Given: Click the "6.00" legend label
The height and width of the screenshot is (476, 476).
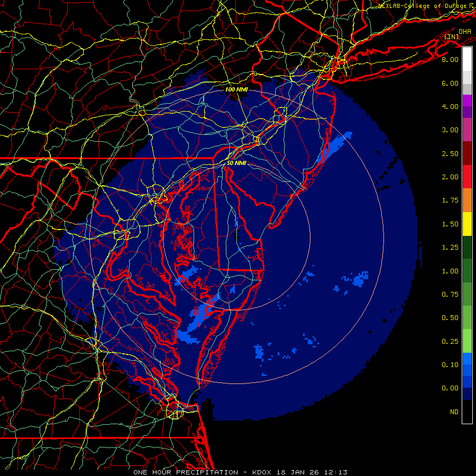Looking at the screenshot, I should [x=450, y=83].
